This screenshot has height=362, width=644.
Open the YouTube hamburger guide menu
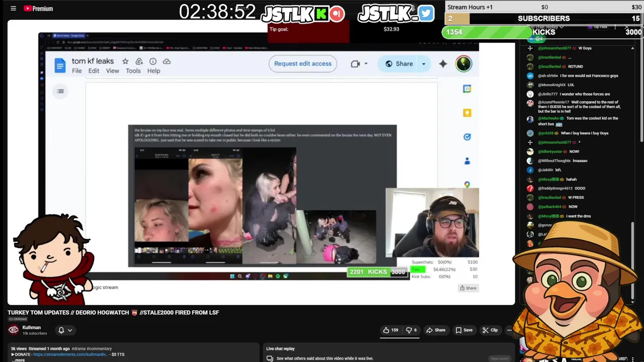pos(13,9)
